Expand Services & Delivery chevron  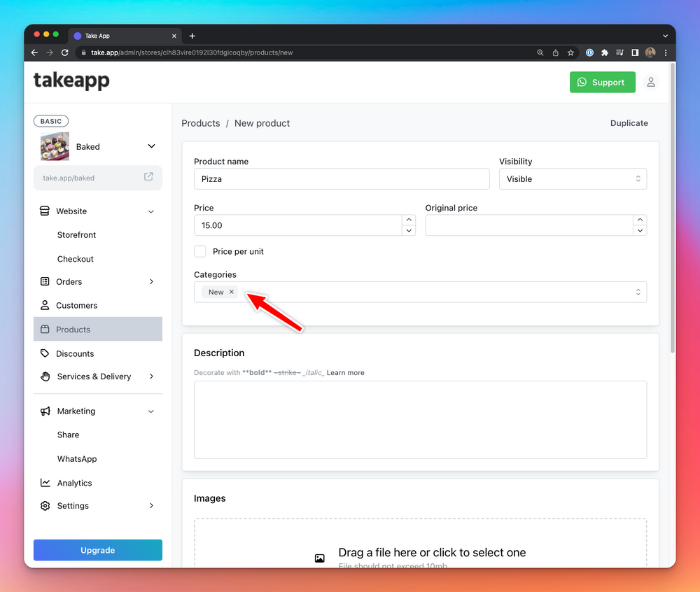click(x=151, y=376)
